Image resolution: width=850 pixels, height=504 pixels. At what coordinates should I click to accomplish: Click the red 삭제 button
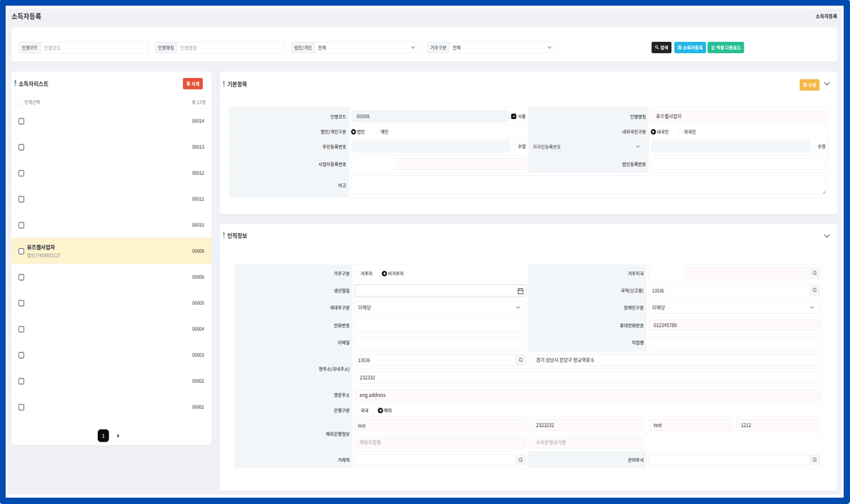[x=192, y=84]
